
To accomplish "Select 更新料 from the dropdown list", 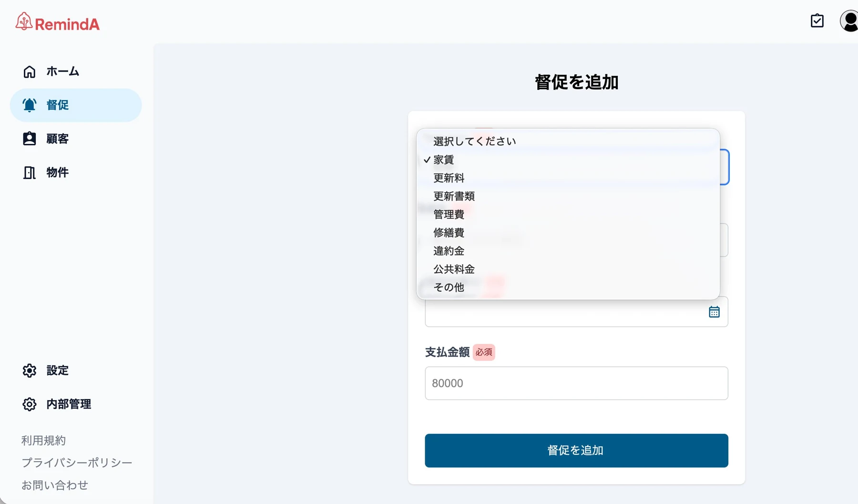I will [568, 178].
